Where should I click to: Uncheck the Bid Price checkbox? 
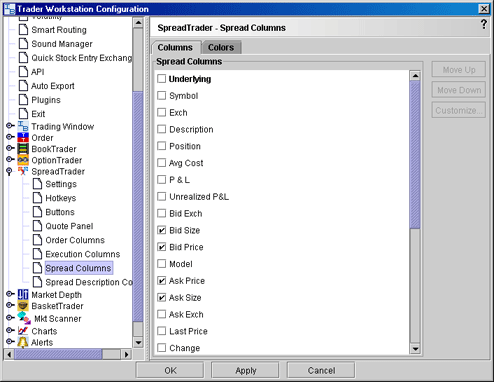point(162,247)
